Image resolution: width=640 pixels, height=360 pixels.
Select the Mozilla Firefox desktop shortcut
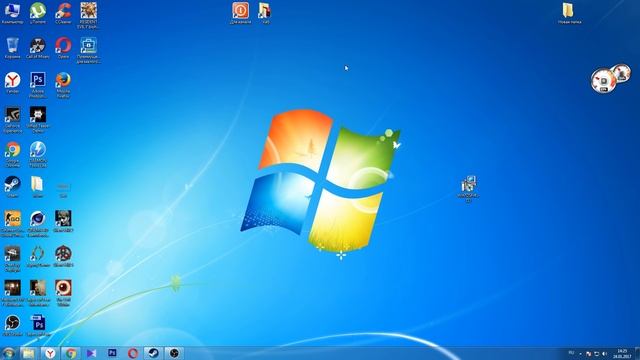point(63,85)
